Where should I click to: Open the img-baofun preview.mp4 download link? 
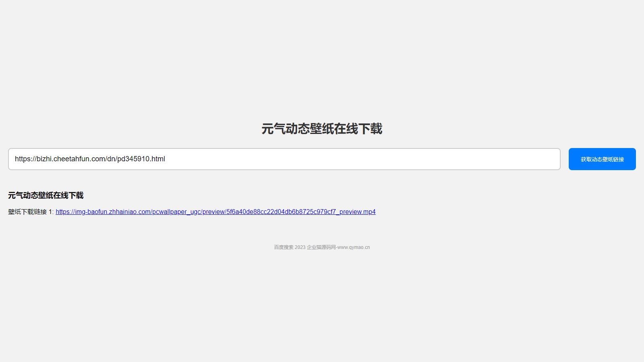pos(215,212)
